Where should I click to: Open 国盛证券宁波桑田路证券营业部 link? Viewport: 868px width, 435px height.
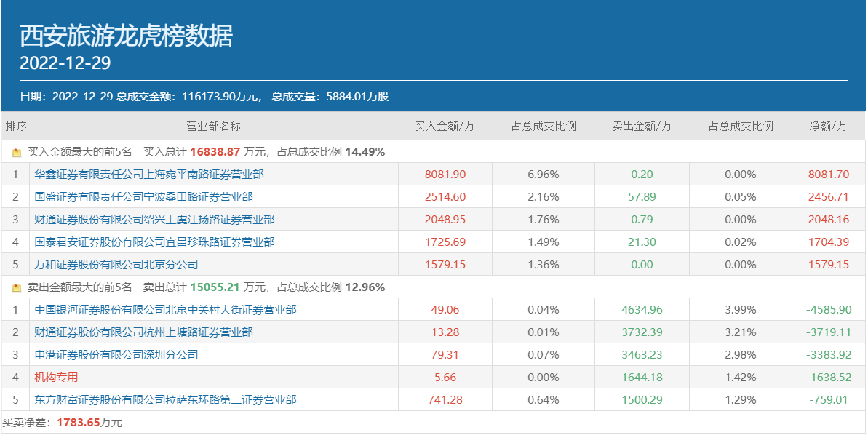pyautogui.click(x=143, y=197)
